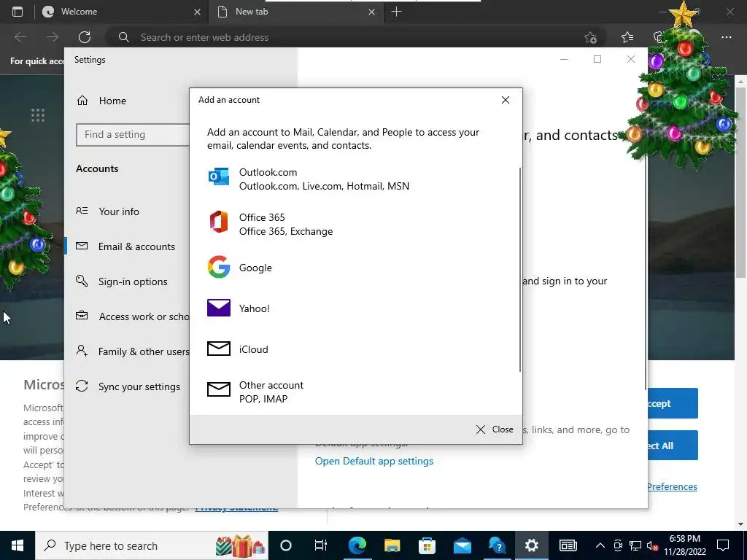This screenshot has height=560, width=747.
Task: Choose the Outlook.com account option
Action: (355, 179)
